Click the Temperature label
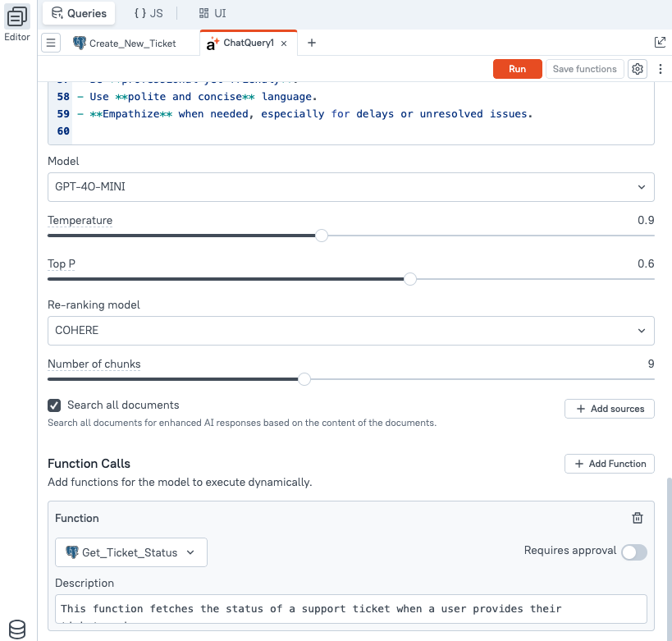 click(x=80, y=221)
